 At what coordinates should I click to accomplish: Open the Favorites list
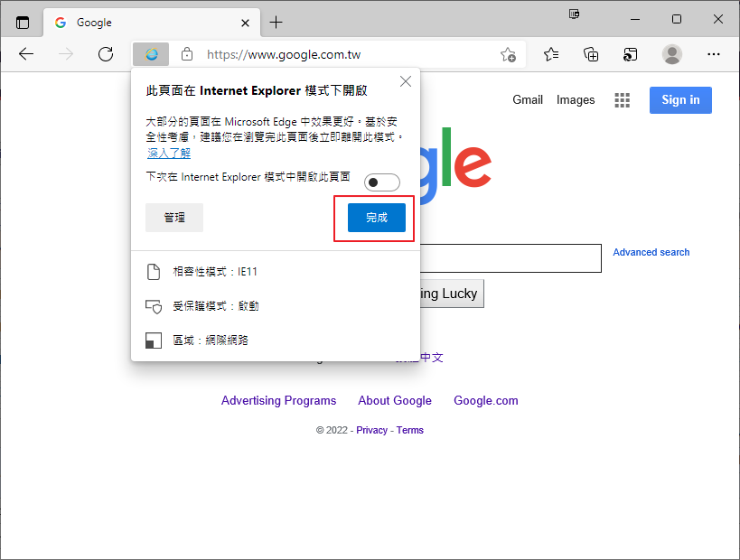551,55
